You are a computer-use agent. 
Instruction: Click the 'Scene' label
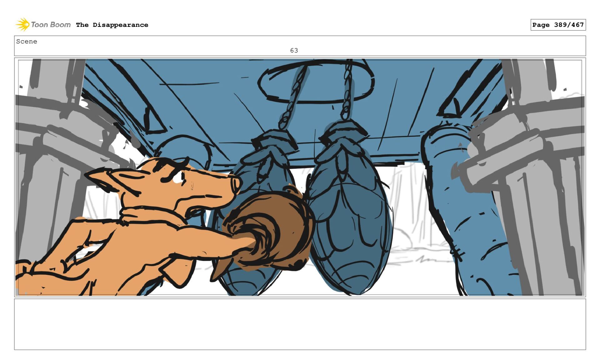pos(27,42)
